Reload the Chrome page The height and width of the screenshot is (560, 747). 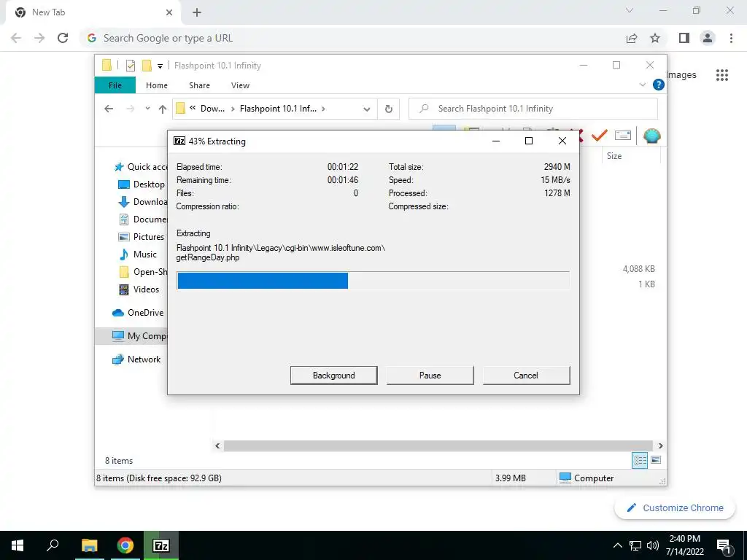(x=63, y=38)
